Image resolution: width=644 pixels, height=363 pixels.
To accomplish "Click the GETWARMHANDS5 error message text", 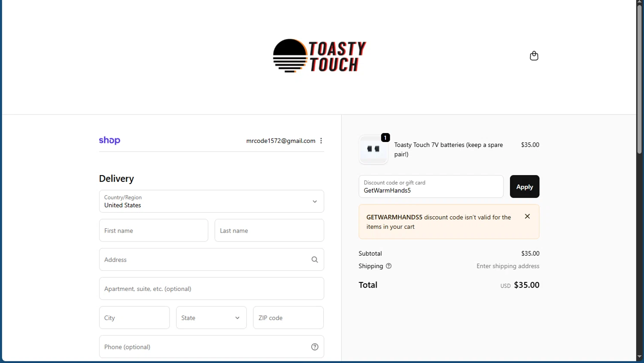I will pos(438,222).
